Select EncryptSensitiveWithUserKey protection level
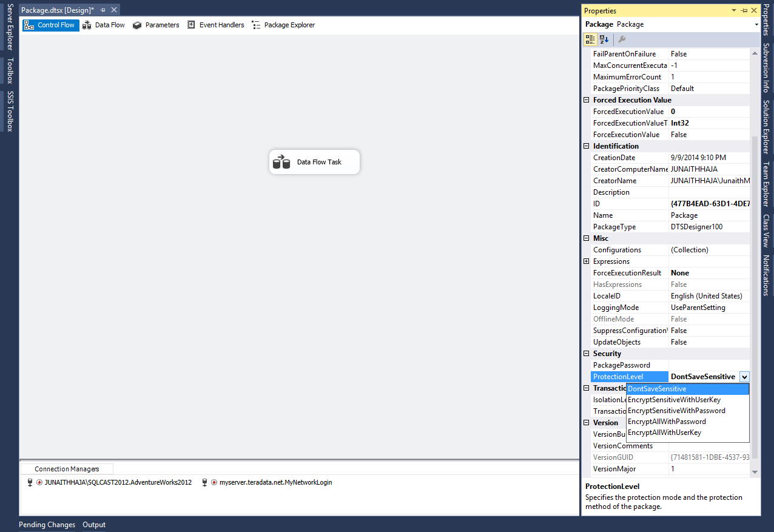 pos(670,399)
